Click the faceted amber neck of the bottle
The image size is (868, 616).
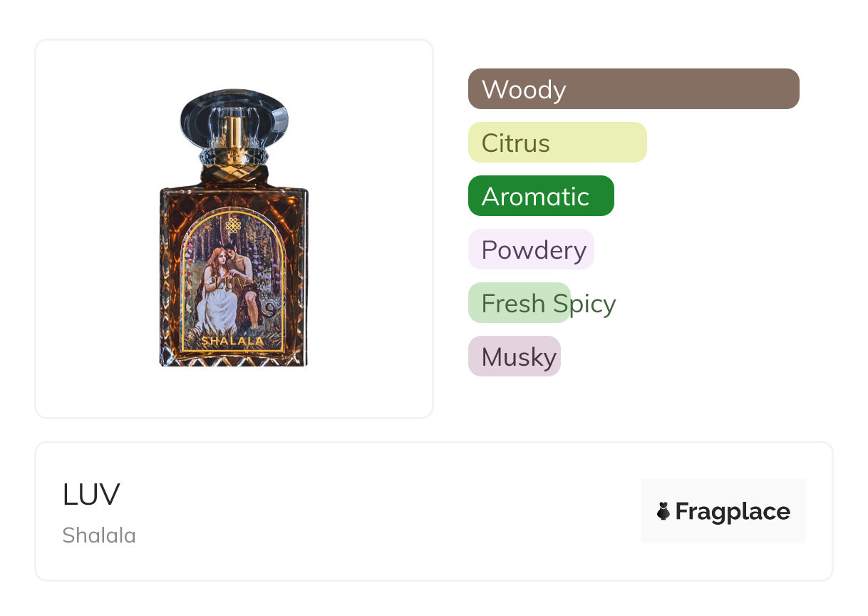(x=234, y=175)
